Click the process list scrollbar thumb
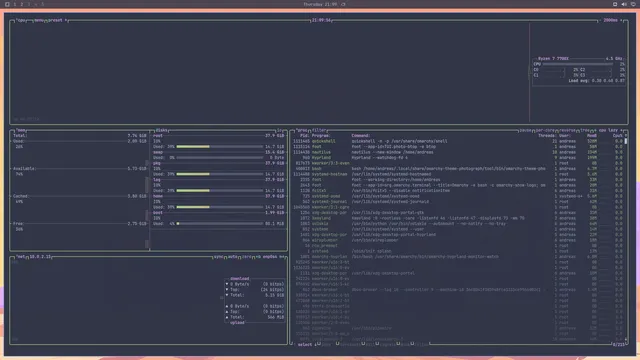640x360 pixels. (x=626, y=141)
